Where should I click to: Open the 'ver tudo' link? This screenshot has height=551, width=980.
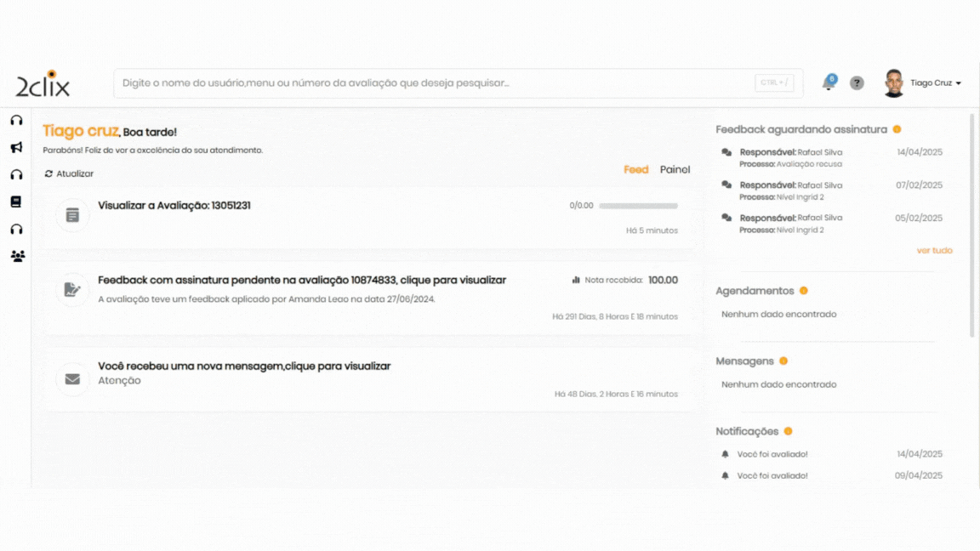(934, 251)
